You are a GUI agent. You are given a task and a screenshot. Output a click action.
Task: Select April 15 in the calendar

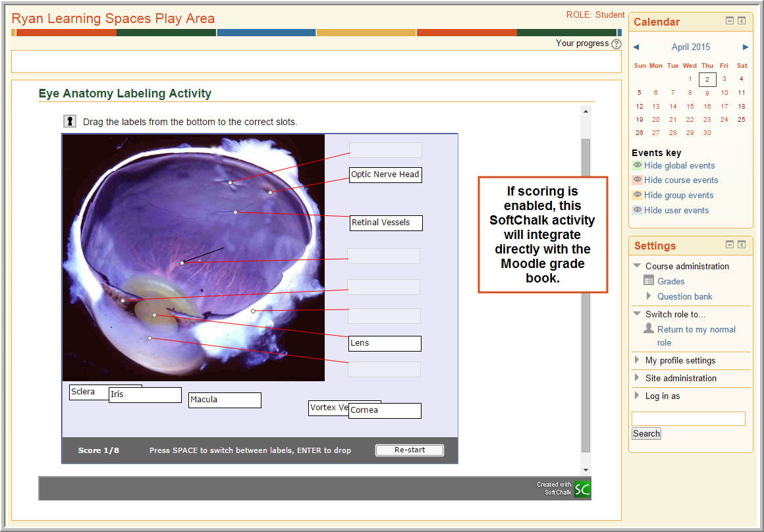click(x=690, y=106)
